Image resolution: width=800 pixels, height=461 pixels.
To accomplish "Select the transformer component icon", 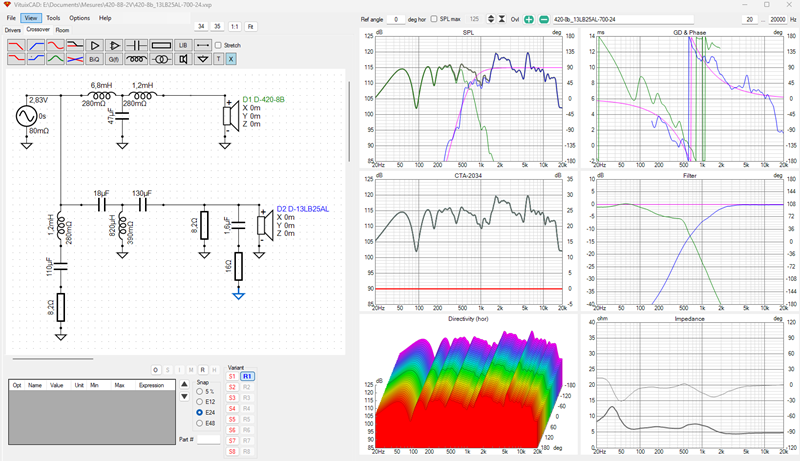I will click(161, 59).
